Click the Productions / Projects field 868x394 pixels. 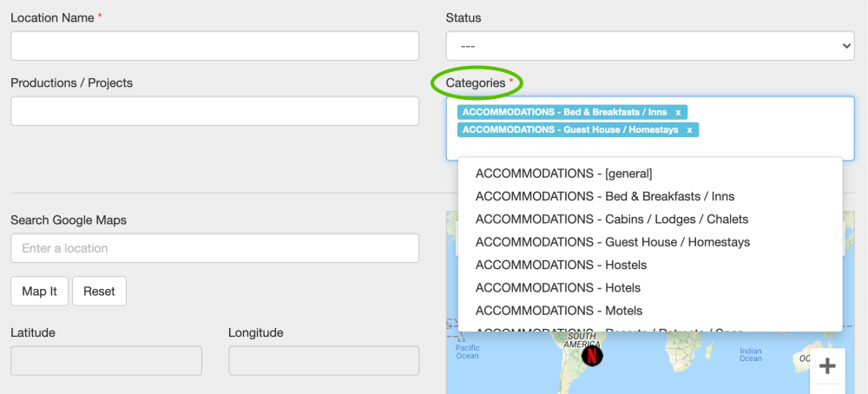tap(214, 111)
